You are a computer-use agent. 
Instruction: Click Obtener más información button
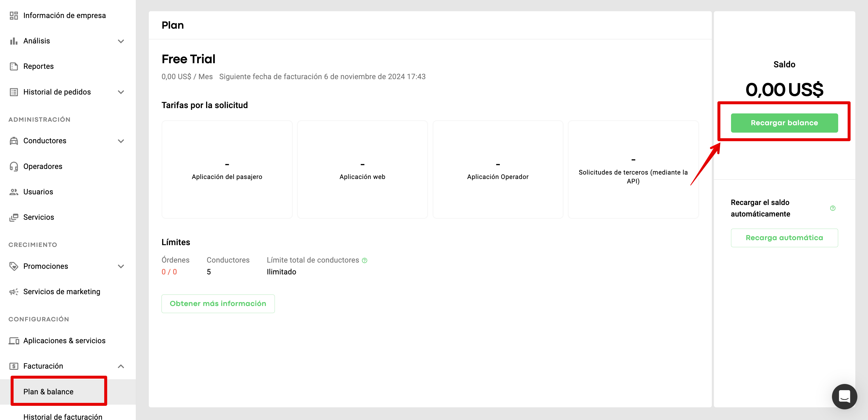coord(218,304)
